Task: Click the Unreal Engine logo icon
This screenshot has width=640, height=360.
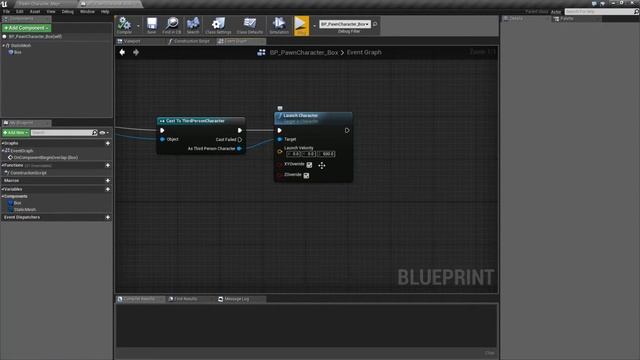Action: [x=4, y=4]
